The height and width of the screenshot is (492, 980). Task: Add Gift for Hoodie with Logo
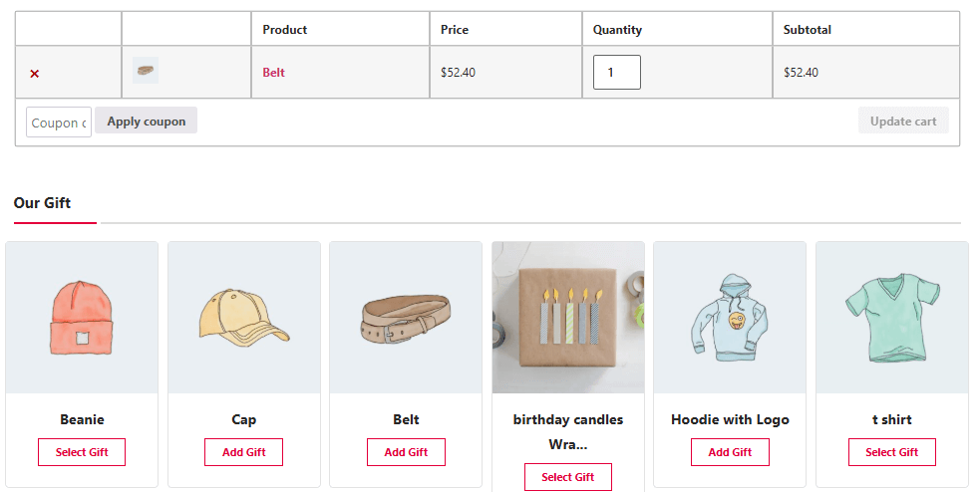pyautogui.click(x=730, y=452)
